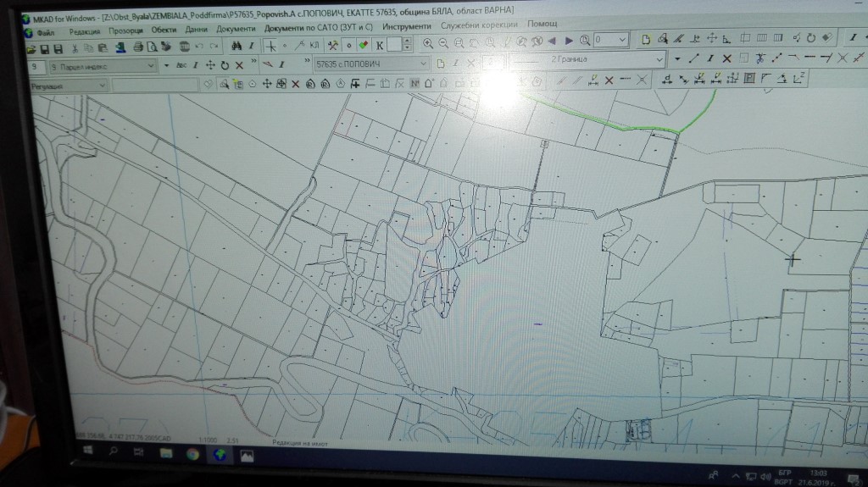Image resolution: width=868 pixels, height=487 pixels.
Task: Click the rotate icon in text toolbar
Action: point(225,65)
